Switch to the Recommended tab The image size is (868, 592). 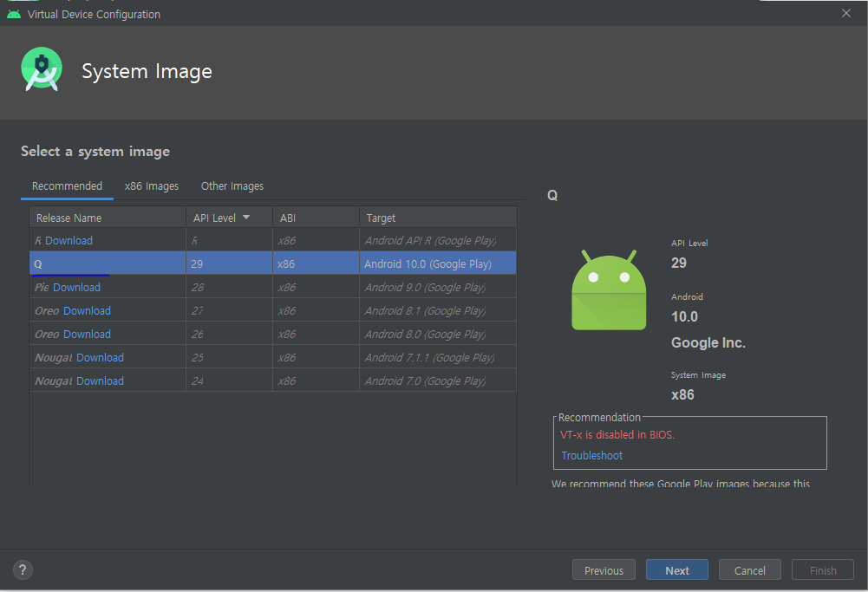pos(67,185)
